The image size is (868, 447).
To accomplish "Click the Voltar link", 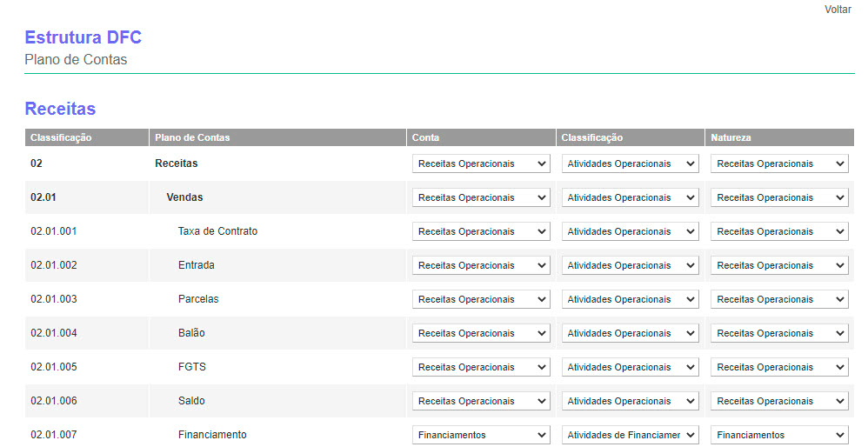I will tap(838, 9).
